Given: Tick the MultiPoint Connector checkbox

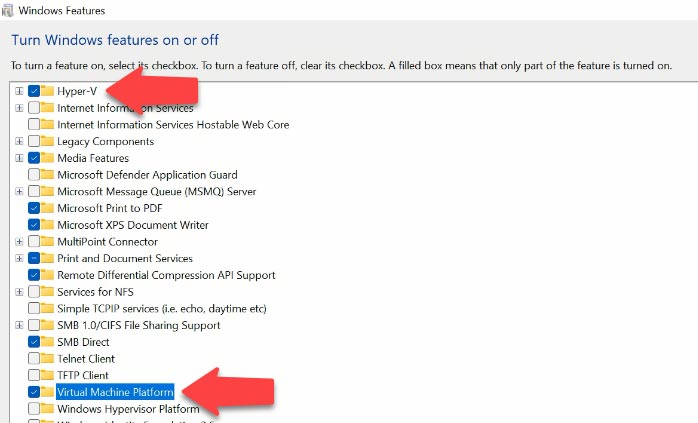Looking at the screenshot, I should point(34,241).
